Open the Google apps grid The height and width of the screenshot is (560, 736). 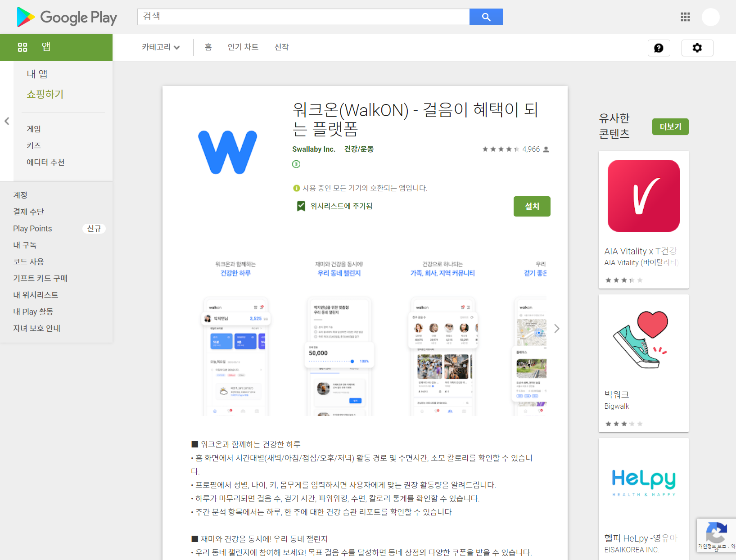(x=685, y=17)
